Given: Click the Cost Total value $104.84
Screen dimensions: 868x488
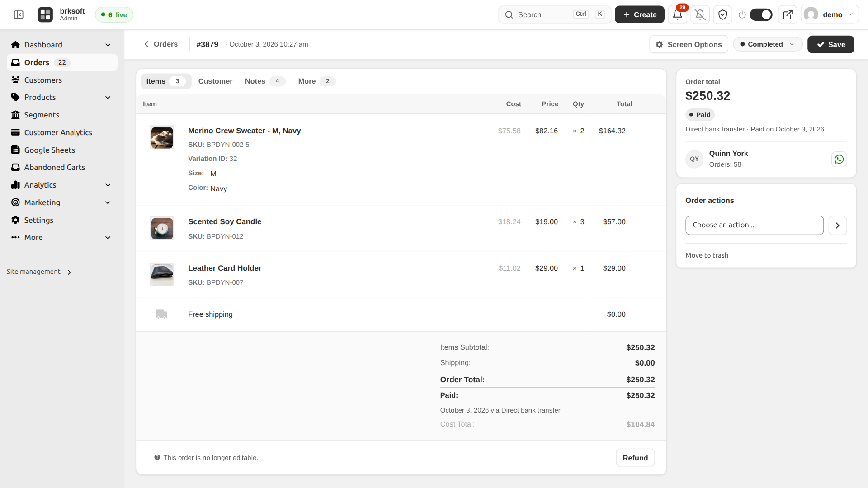Looking at the screenshot, I should click(x=640, y=424).
